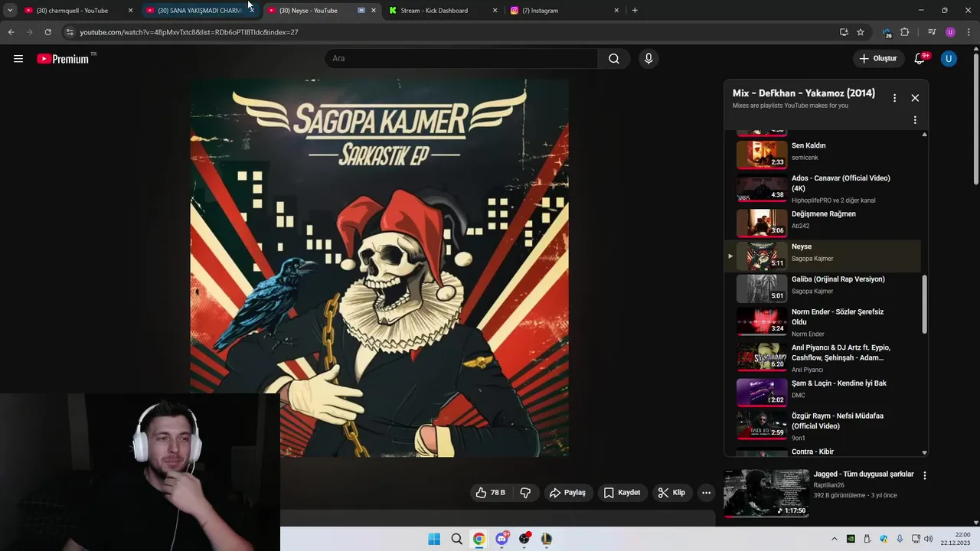Open media controls in Chrome toolbar
The height and width of the screenshot is (551, 980).
click(932, 32)
